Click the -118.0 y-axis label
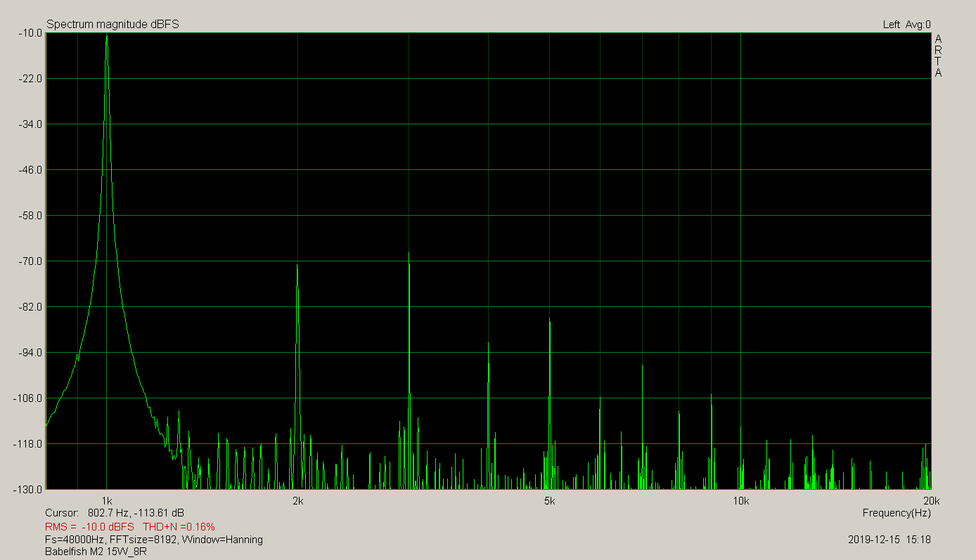976x560 pixels. (x=27, y=444)
